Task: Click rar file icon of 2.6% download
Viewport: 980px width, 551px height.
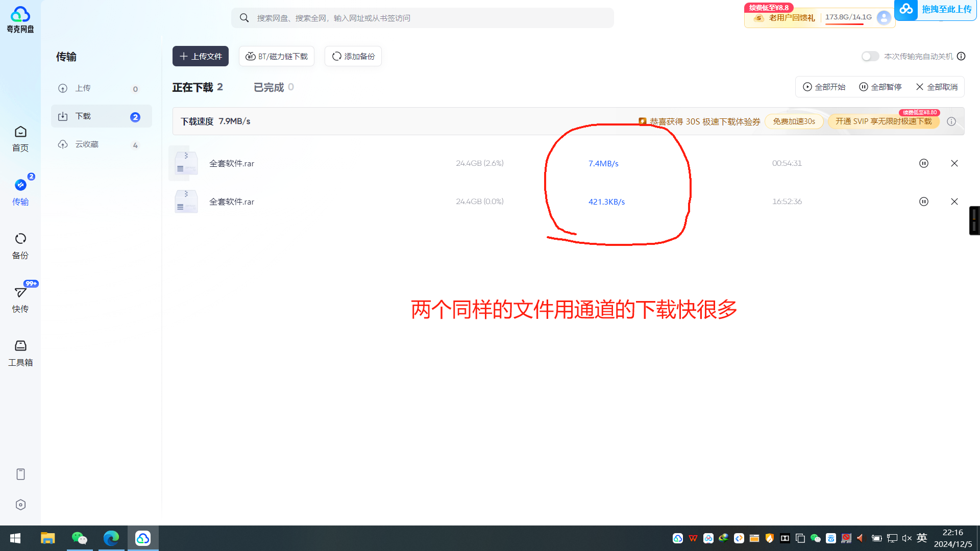Action: click(x=186, y=163)
